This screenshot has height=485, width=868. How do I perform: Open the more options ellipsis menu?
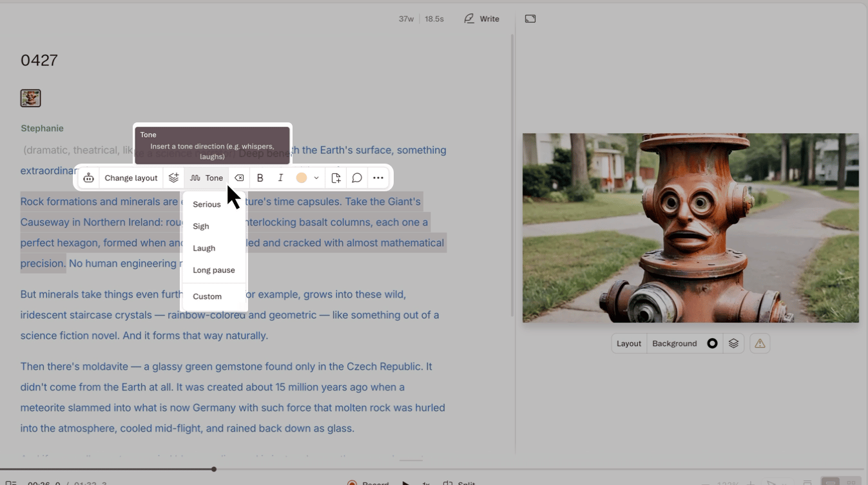pos(378,178)
